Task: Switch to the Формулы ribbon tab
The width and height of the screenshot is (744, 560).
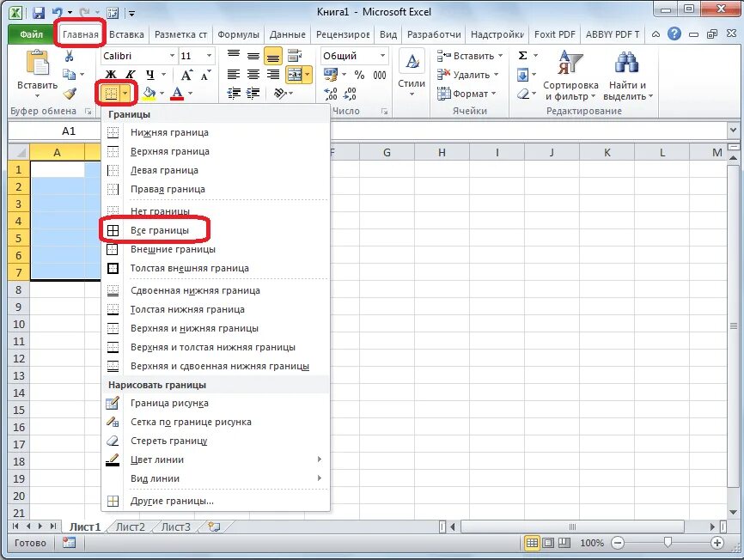Action: click(x=238, y=34)
